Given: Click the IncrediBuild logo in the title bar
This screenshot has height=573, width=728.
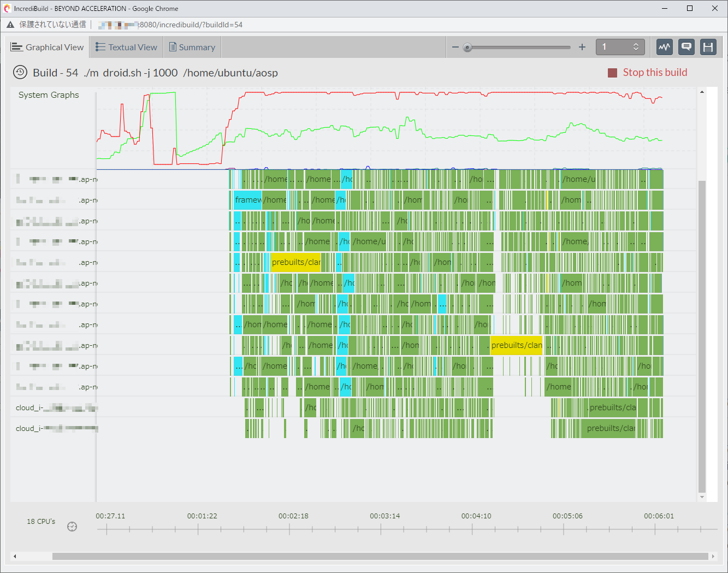Looking at the screenshot, I should pos(7,8).
